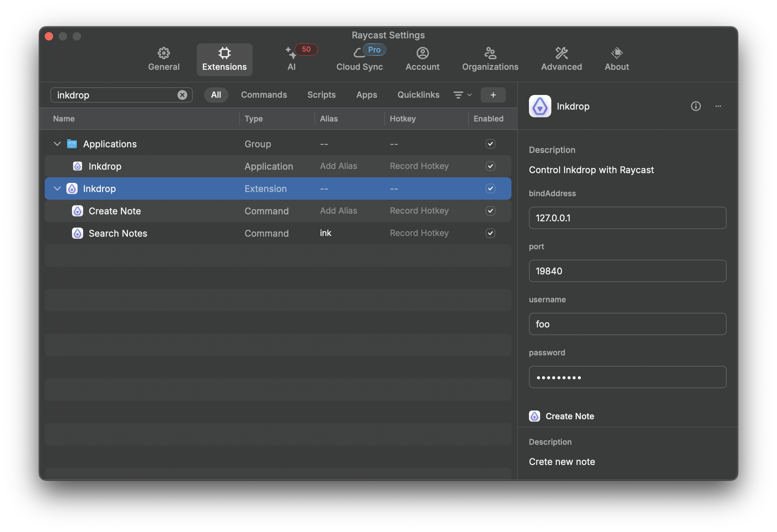Screen dimensions: 777x532
Task: Switch to the Quicklinks filter tab
Action: [418, 95]
